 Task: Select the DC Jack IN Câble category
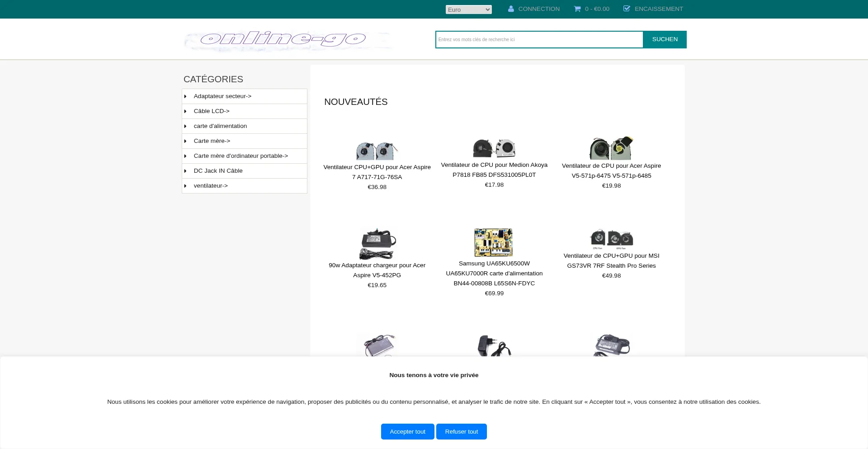(218, 171)
